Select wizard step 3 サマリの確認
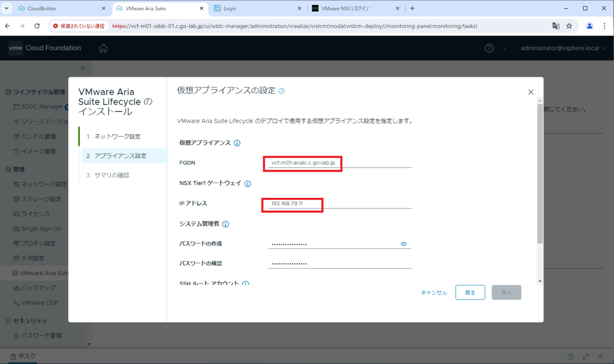 [x=123, y=175]
